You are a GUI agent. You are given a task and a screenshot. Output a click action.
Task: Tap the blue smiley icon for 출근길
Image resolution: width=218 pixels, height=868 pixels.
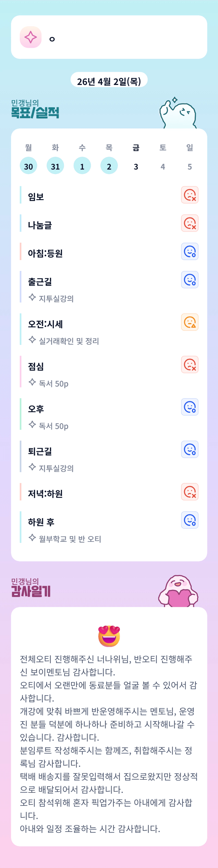pyautogui.click(x=190, y=280)
